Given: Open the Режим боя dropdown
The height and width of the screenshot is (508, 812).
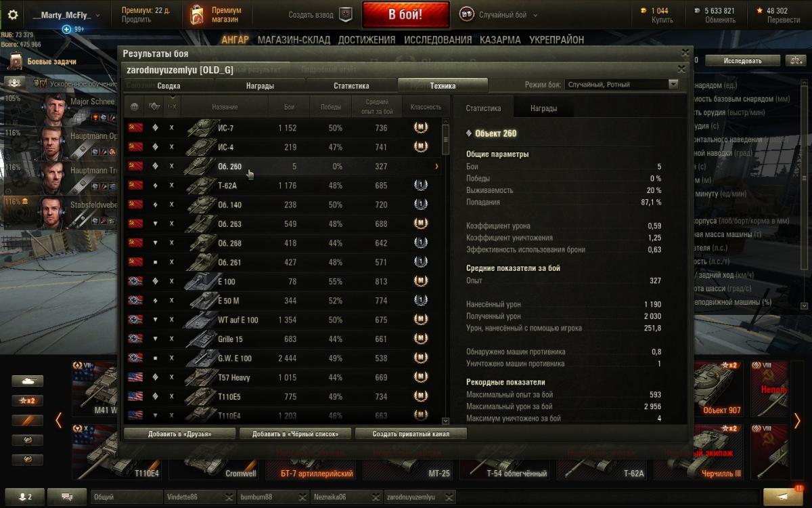Looking at the screenshot, I should click(622, 85).
